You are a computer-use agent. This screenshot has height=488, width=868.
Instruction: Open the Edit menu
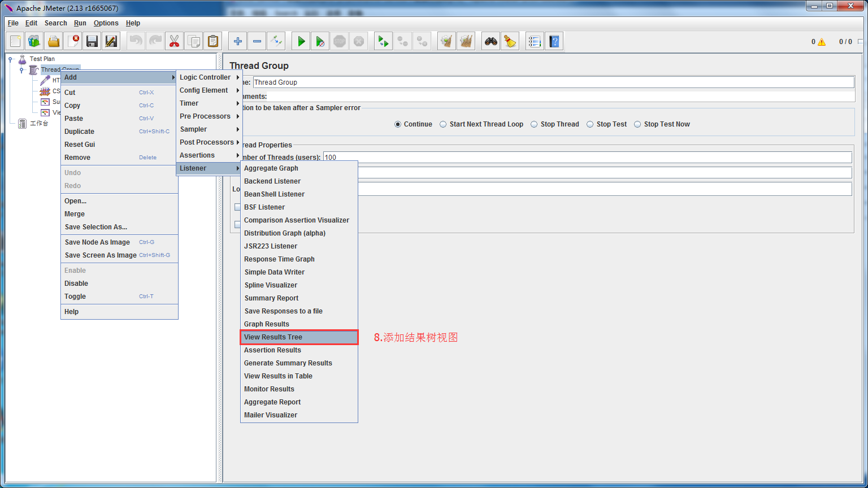tap(31, 23)
